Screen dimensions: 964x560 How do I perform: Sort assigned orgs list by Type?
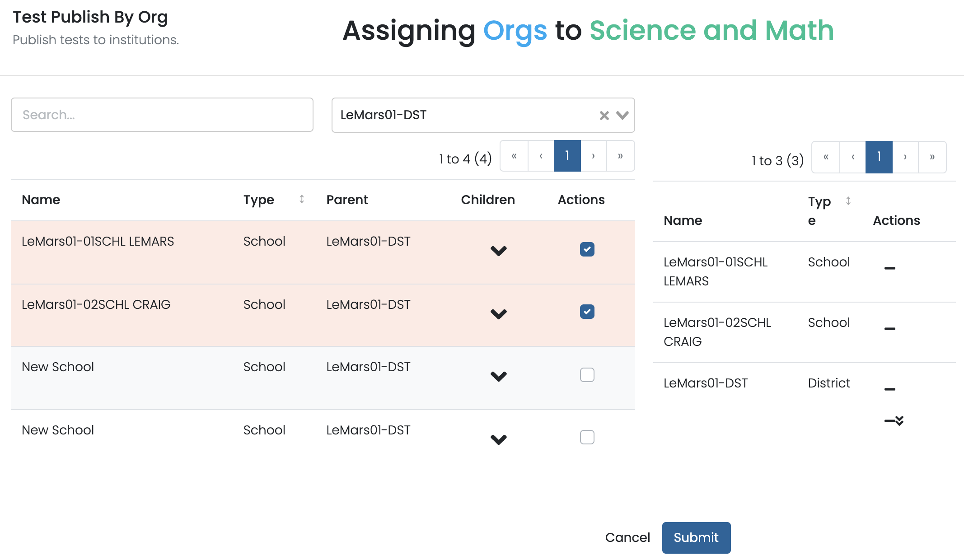pos(849,201)
